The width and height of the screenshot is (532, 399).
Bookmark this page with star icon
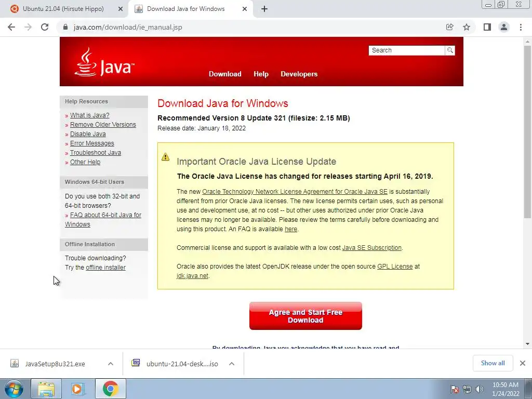[x=467, y=27]
